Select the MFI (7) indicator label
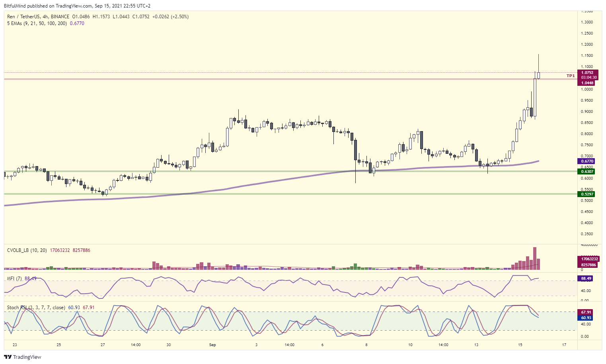This screenshot has width=606, height=364. [x=15, y=279]
